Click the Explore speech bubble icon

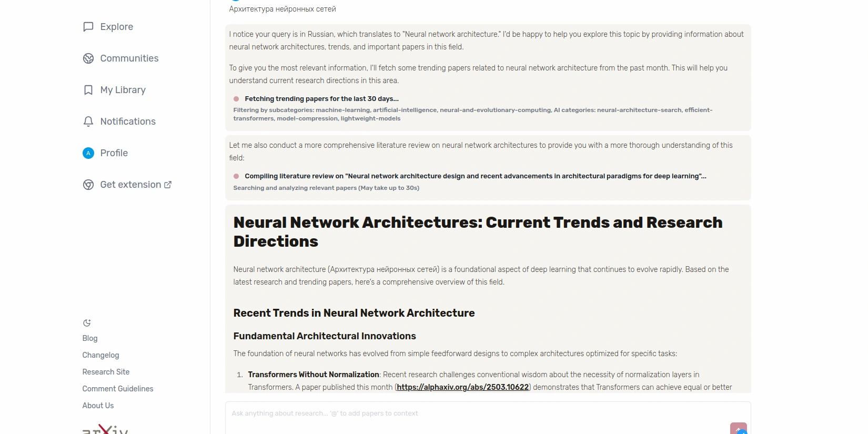pyautogui.click(x=88, y=27)
